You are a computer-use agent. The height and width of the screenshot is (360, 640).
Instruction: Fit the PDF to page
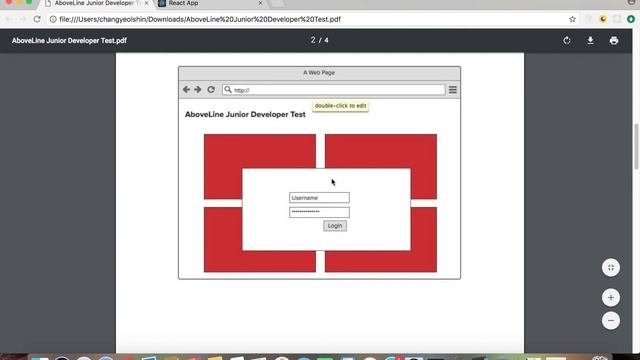tap(611, 268)
